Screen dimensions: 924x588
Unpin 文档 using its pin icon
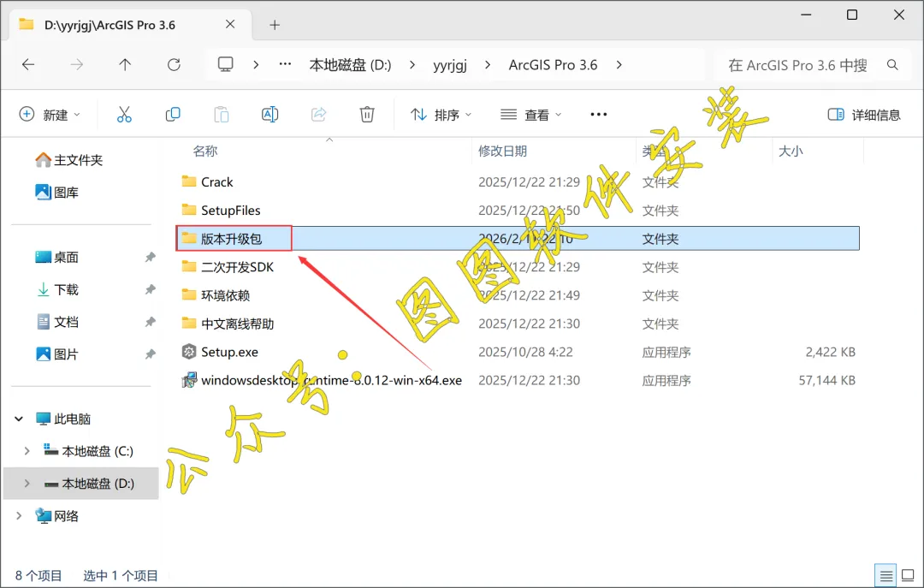(x=151, y=322)
